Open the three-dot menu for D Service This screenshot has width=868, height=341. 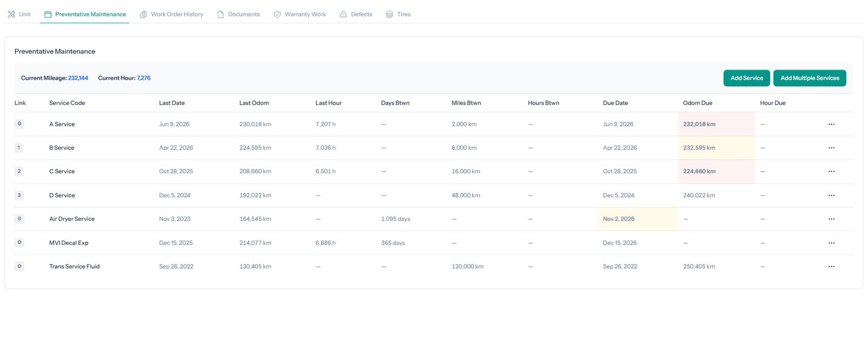click(x=831, y=195)
